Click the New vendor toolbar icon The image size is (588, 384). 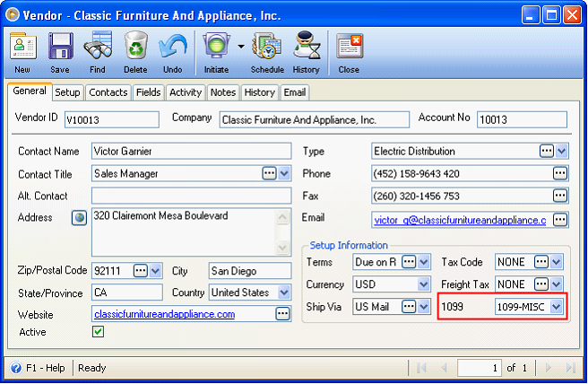click(x=23, y=46)
